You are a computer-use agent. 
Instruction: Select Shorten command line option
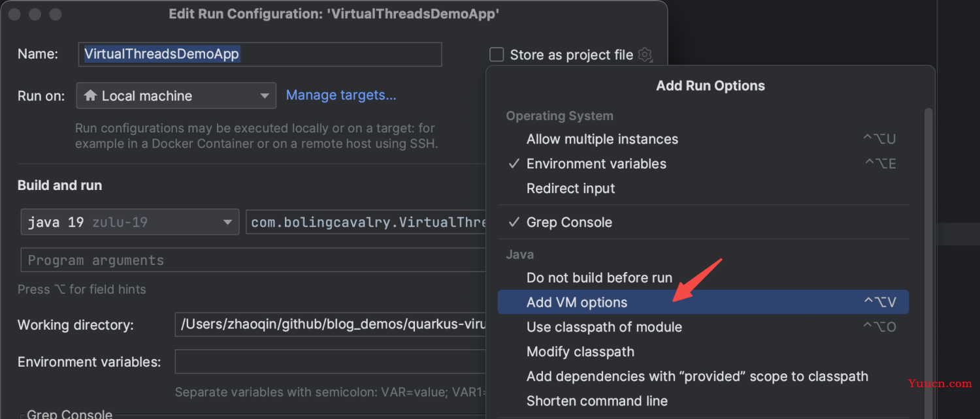pos(703,401)
